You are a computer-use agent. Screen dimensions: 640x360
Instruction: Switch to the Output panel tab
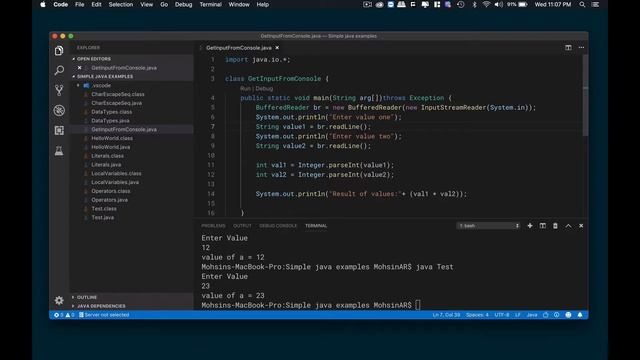click(242, 226)
